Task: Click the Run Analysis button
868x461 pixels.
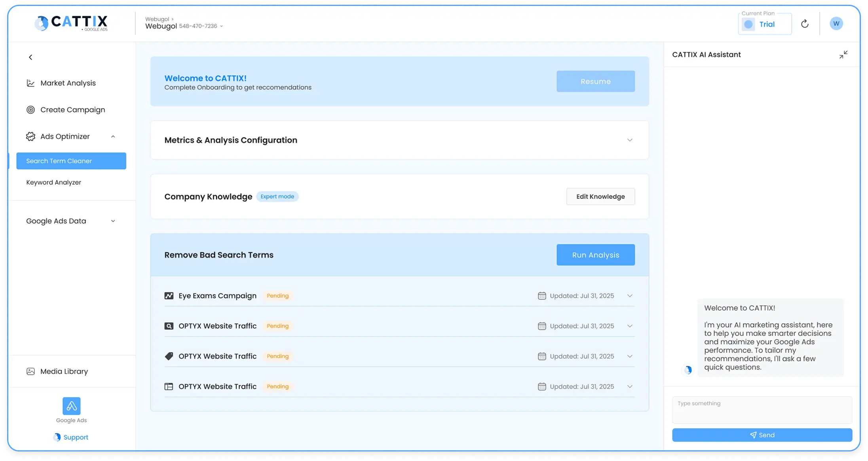Action: [595, 255]
